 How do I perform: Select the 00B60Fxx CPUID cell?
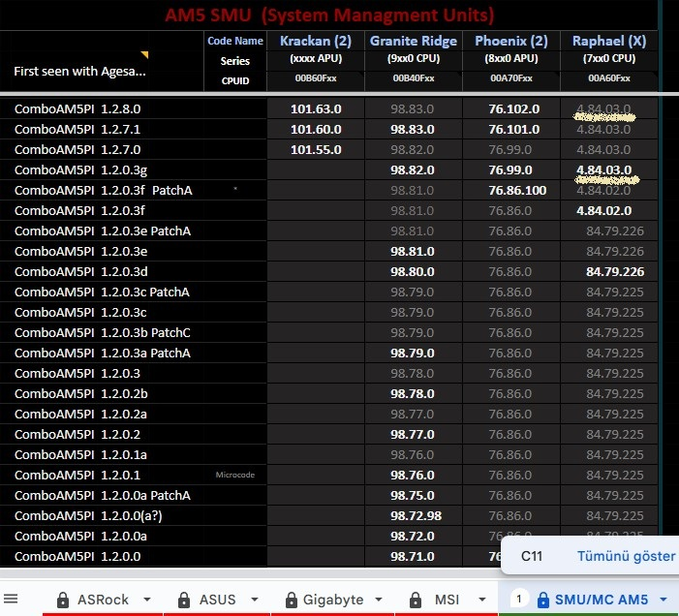tap(316, 78)
